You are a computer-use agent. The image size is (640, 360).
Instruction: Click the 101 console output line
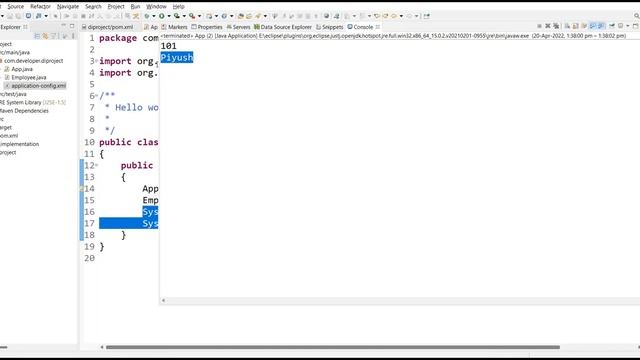(168, 46)
